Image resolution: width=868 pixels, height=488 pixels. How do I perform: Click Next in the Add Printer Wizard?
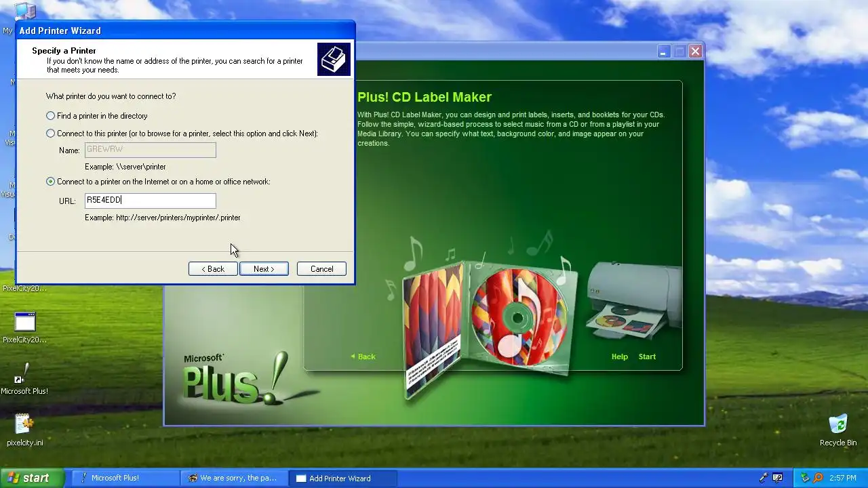coord(264,269)
